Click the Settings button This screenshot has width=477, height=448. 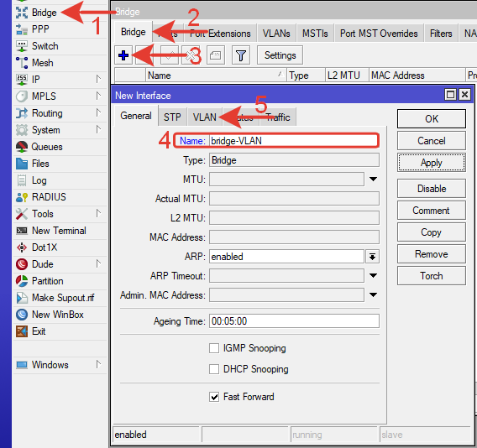280,55
